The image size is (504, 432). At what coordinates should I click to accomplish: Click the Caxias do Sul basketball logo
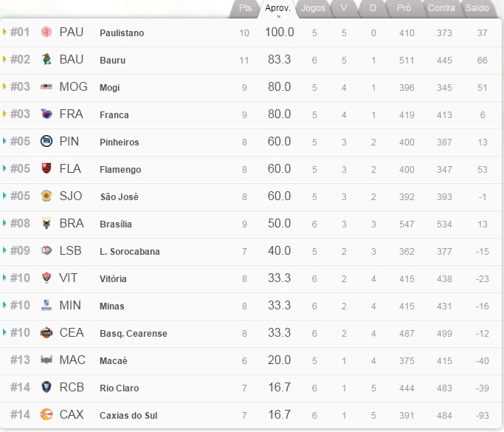(x=46, y=415)
